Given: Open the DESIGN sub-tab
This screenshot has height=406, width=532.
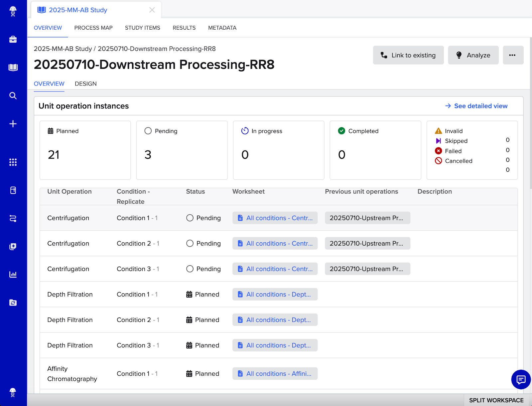Looking at the screenshot, I should [86, 84].
